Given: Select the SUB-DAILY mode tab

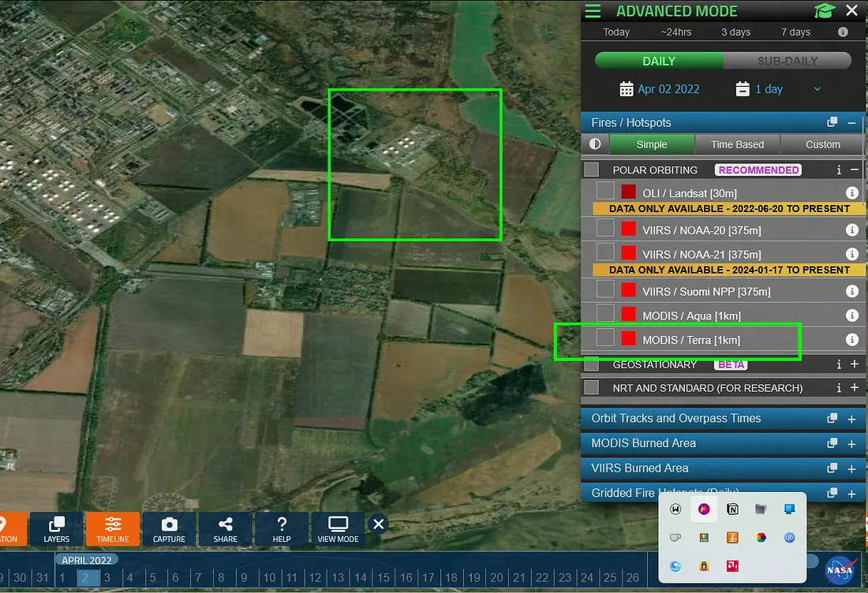Looking at the screenshot, I should pos(787,61).
